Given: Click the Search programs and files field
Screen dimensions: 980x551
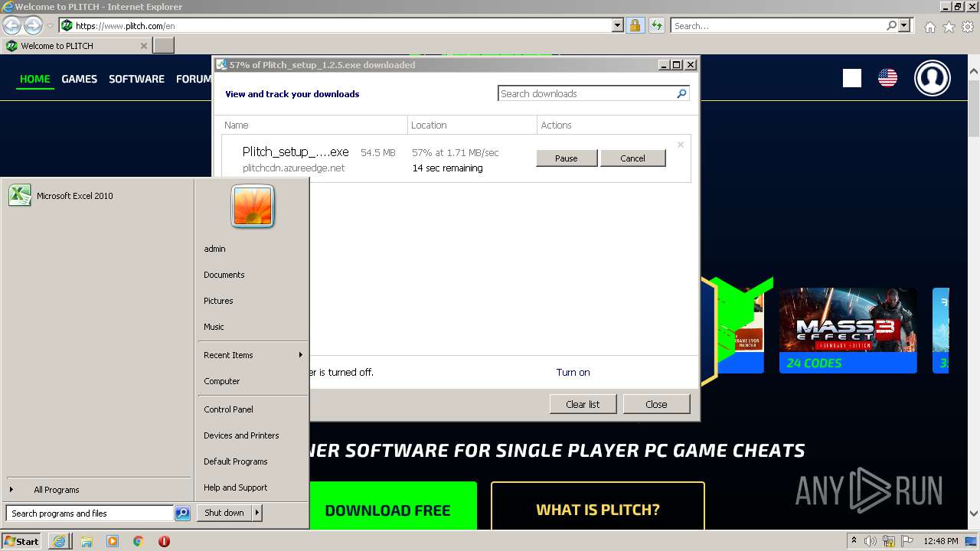Looking at the screenshot, I should [x=90, y=514].
